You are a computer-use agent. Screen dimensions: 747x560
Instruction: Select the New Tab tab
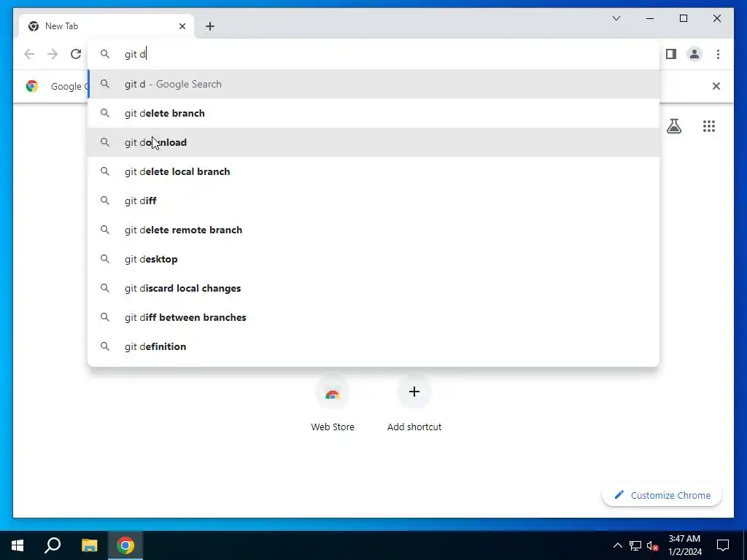pyautogui.click(x=107, y=26)
